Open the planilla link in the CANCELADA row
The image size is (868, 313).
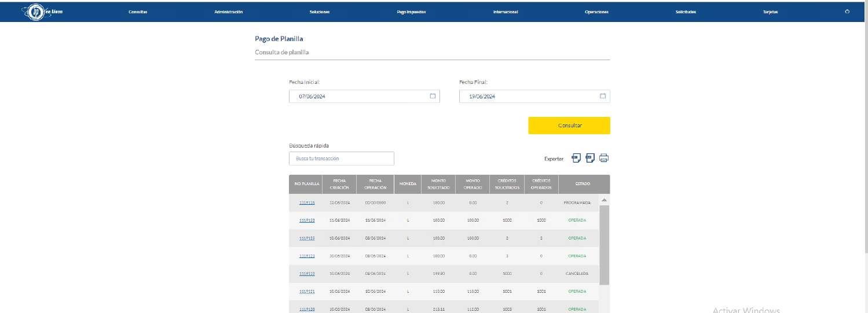pos(307,274)
